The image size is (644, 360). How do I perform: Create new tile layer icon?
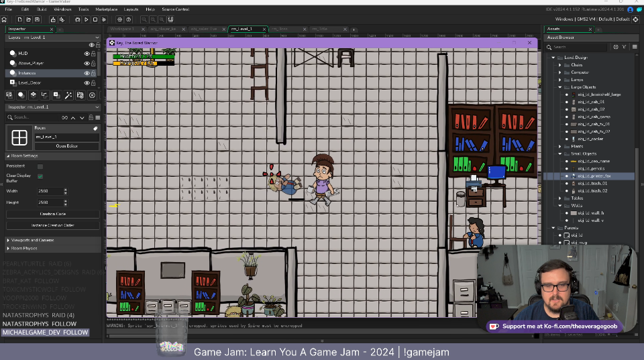(x=33, y=95)
